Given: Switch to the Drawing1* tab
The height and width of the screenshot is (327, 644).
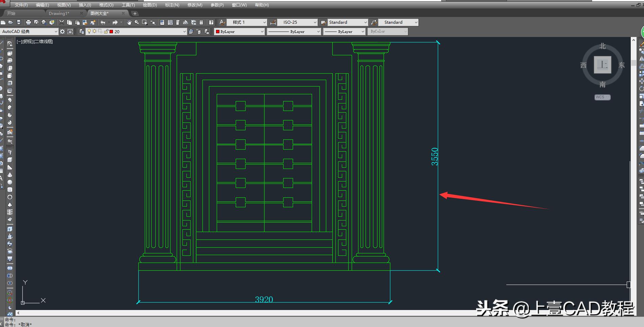Looking at the screenshot, I should point(59,14).
